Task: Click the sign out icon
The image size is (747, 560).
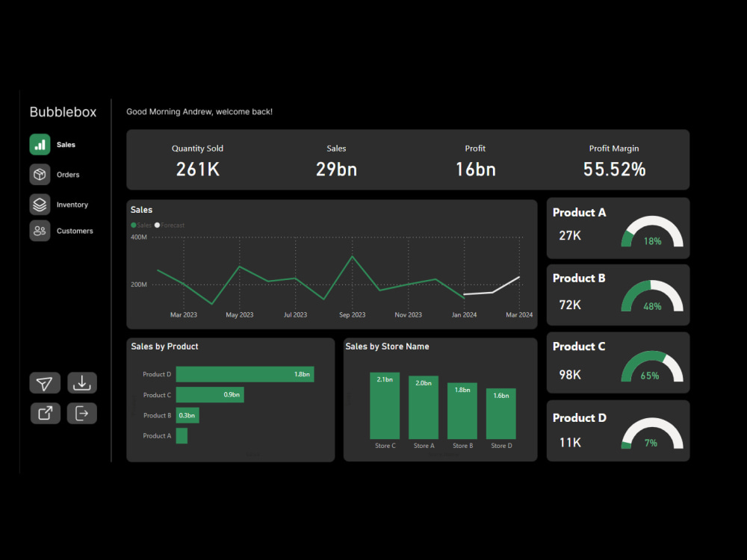Action: 81,413
